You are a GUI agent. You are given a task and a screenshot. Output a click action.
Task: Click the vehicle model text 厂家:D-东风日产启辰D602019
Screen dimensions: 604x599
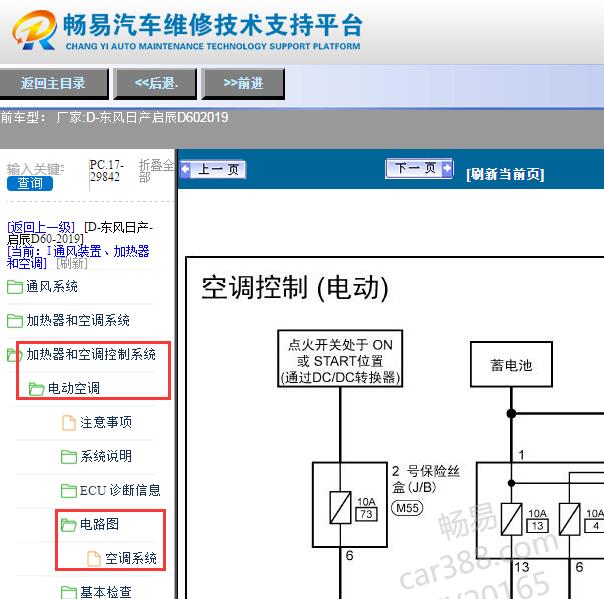point(143,117)
